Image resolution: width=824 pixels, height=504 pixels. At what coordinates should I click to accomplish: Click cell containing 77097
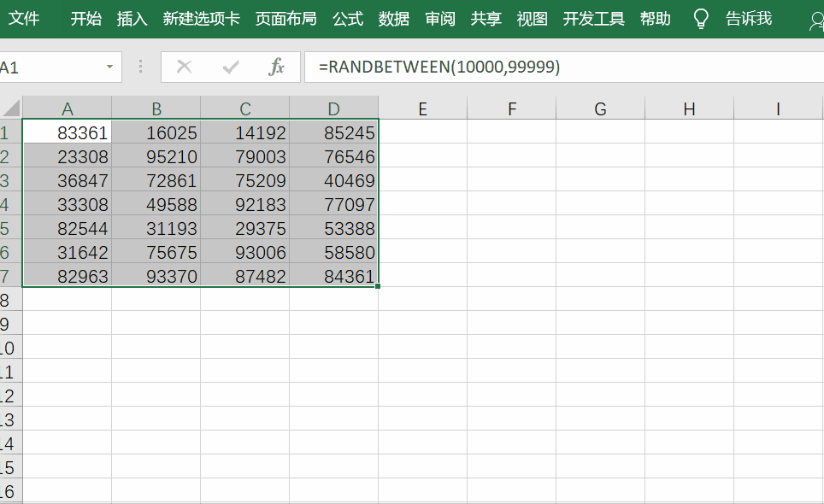pyautogui.click(x=333, y=204)
